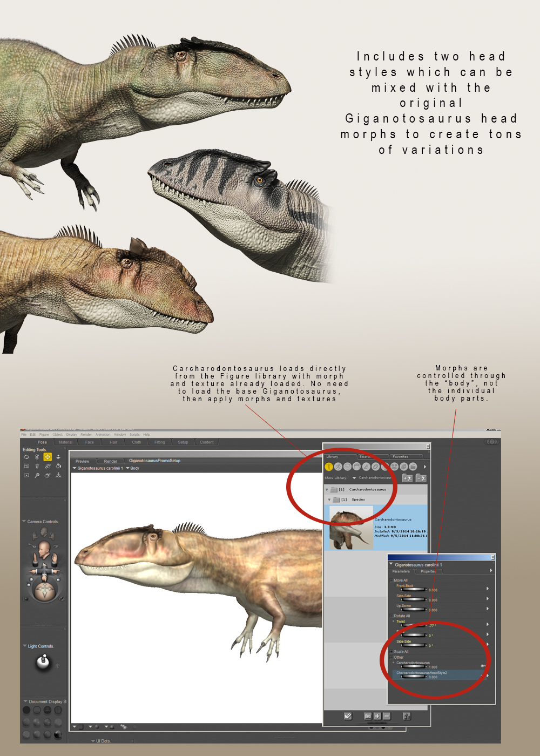Select the Direct Manipulation tool

[58, 475]
